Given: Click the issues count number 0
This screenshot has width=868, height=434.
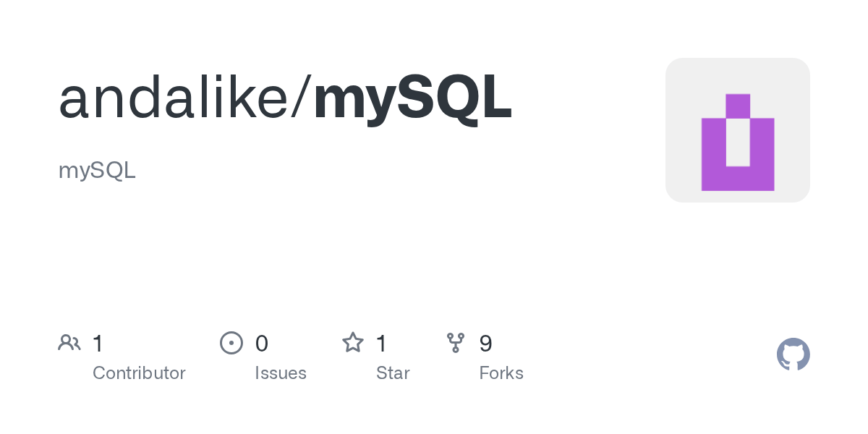Looking at the screenshot, I should [x=262, y=344].
